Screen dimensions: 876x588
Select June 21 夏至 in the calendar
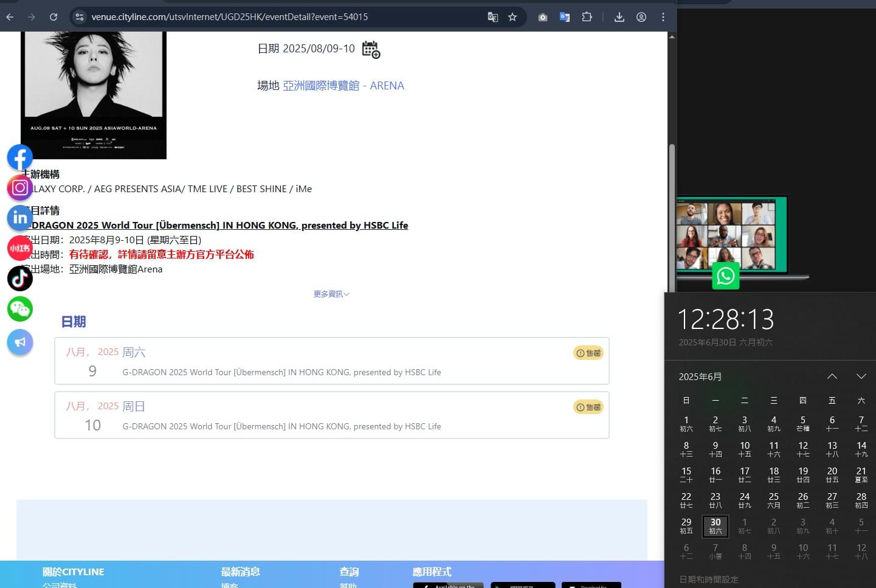[x=861, y=475]
